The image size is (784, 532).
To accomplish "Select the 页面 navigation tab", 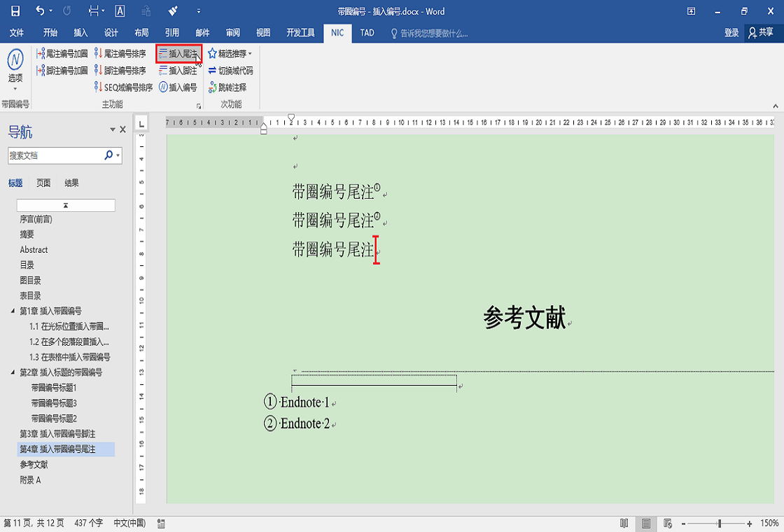I will (43, 183).
